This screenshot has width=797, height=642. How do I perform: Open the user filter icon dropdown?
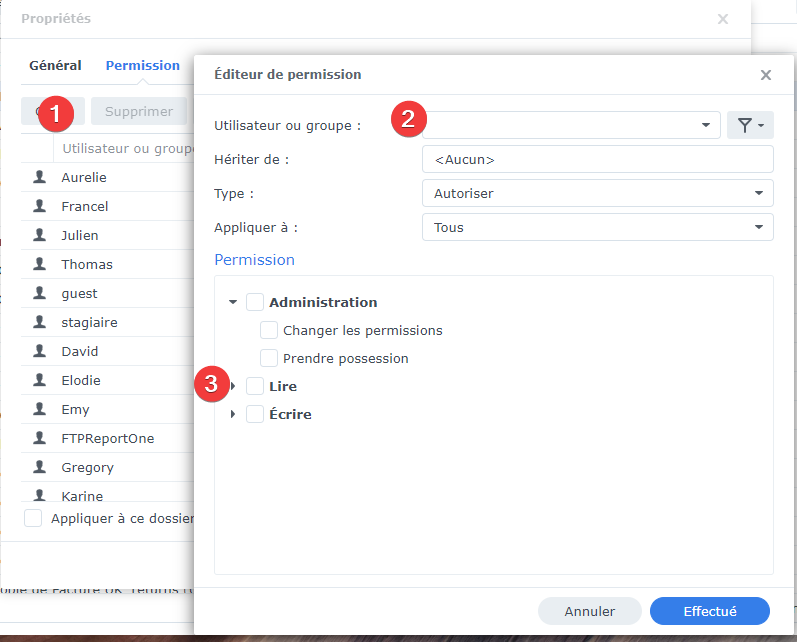(x=750, y=125)
